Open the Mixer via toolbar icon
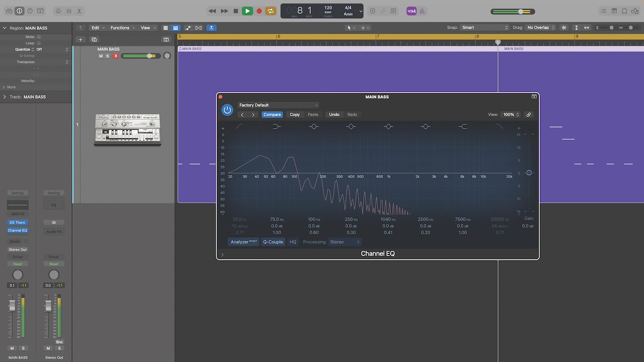The width and height of the screenshot is (644, 362). tap(69, 11)
